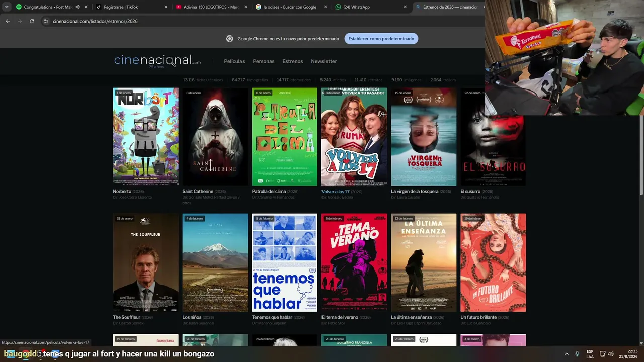This screenshot has height=362, width=644.
Task: Close the WhatsApp tab
Action: [405, 7]
